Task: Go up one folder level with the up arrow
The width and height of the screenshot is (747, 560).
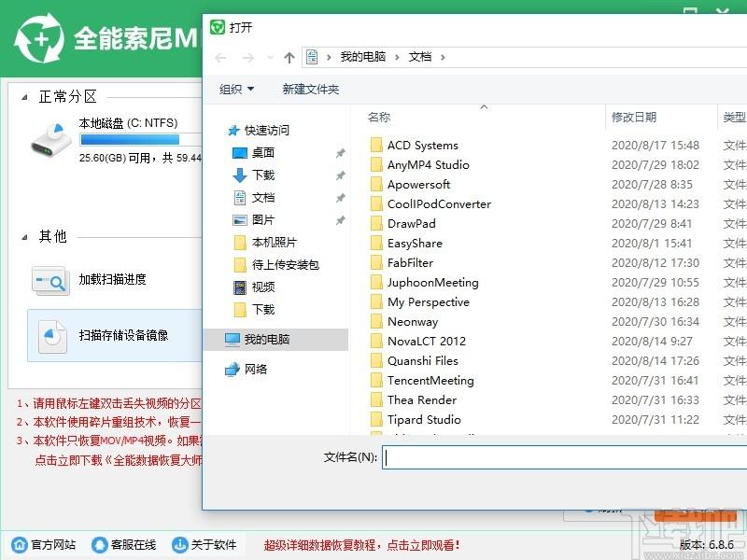Action: pos(289,58)
